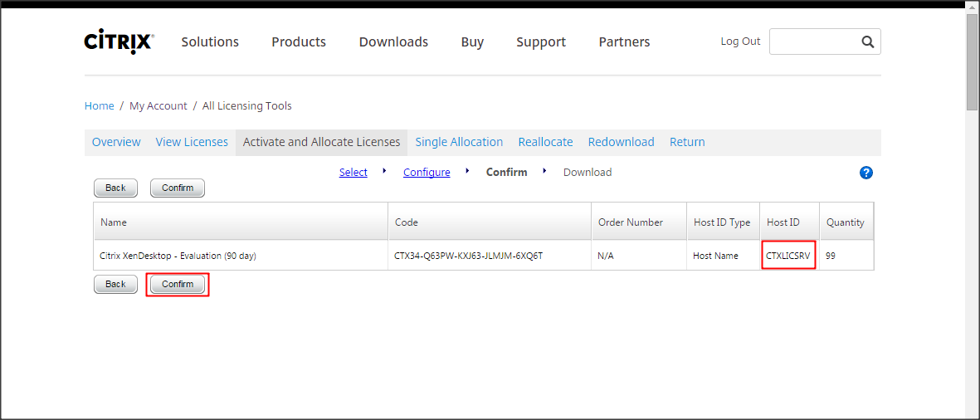Switch to View Licenses tab
The width and height of the screenshot is (980, 420).
click(192, 142)
